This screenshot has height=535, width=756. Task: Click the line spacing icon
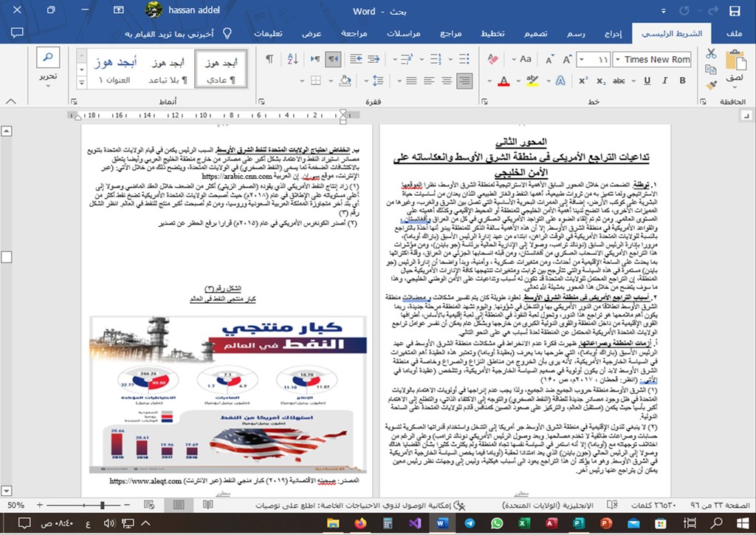[x=378, y=81]
